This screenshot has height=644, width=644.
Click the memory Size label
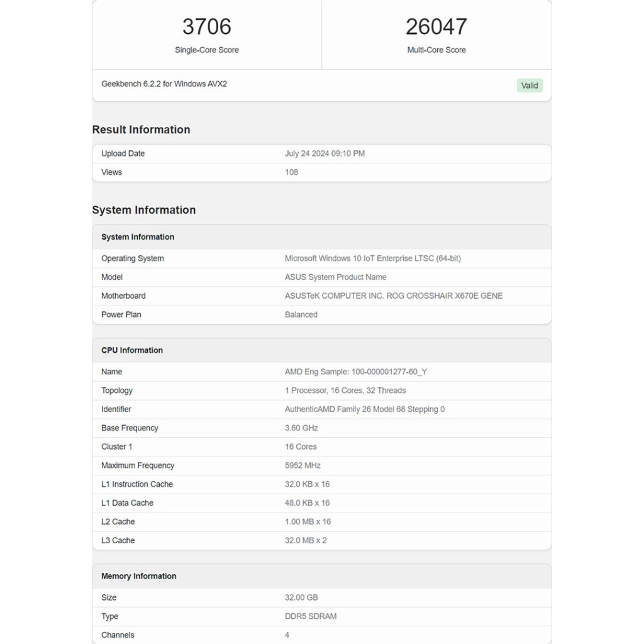[x=109, y=597]
